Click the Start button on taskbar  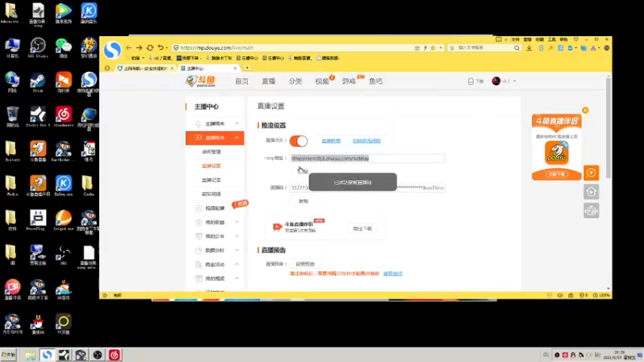click(x=8, y=355)
